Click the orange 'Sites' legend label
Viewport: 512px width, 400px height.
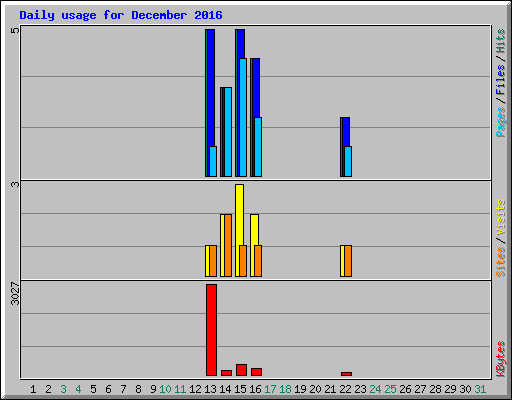(x=501, y=262)
